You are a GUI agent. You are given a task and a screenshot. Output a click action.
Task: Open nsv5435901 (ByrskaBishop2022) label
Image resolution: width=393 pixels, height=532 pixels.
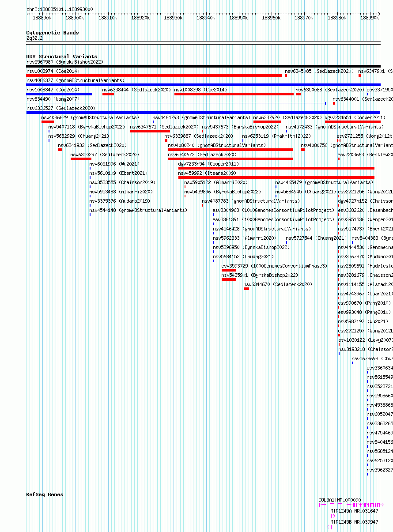(x=260, y=275)
